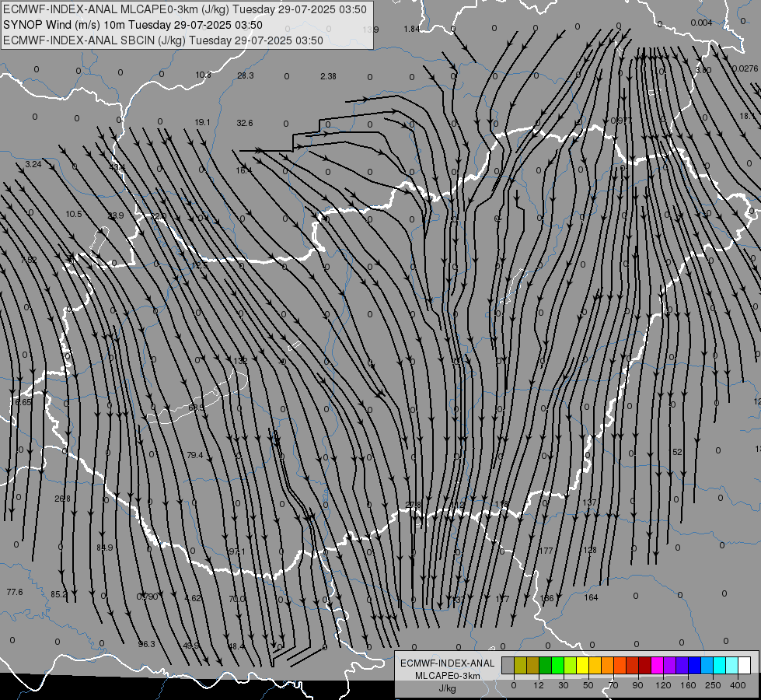Click the map value '177'
This screenshot has height=700, width=761.
[546, 551]
